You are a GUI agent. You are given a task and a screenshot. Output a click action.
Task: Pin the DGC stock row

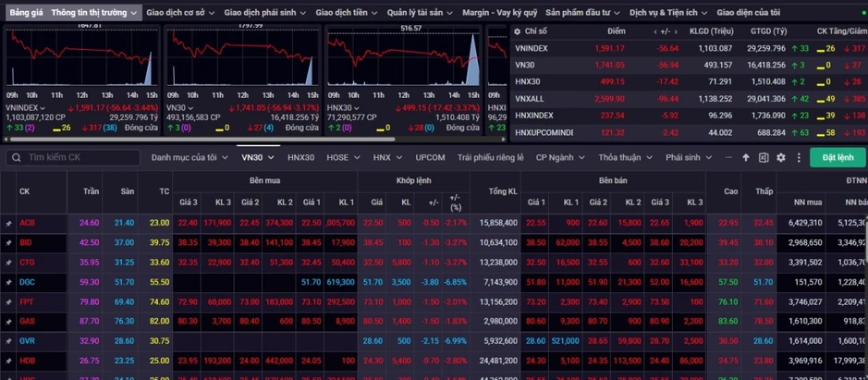point(8,283)
